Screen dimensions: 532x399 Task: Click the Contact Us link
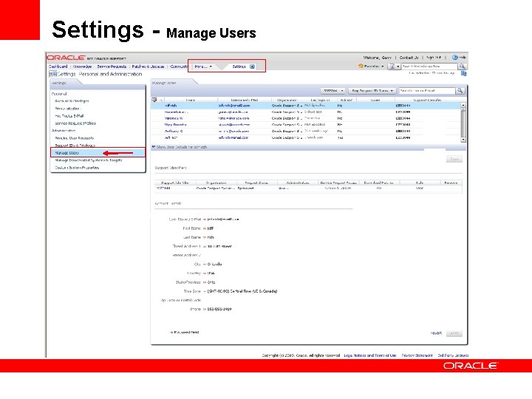(409, 58)
